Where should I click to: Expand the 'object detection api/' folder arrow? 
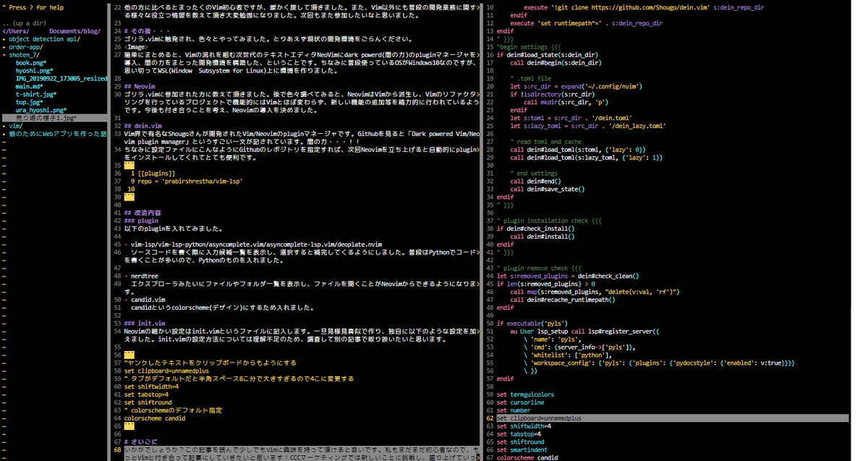[5, 39]
